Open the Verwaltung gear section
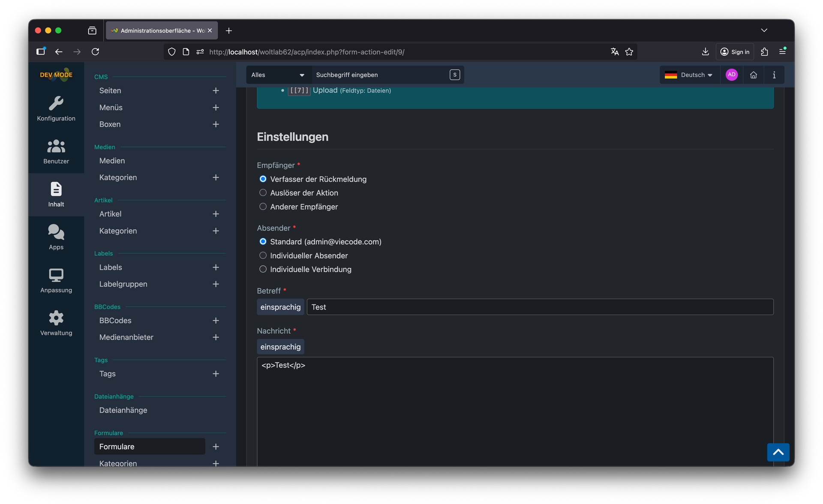The width and height of the screenshot is (823, 504). 56,323
